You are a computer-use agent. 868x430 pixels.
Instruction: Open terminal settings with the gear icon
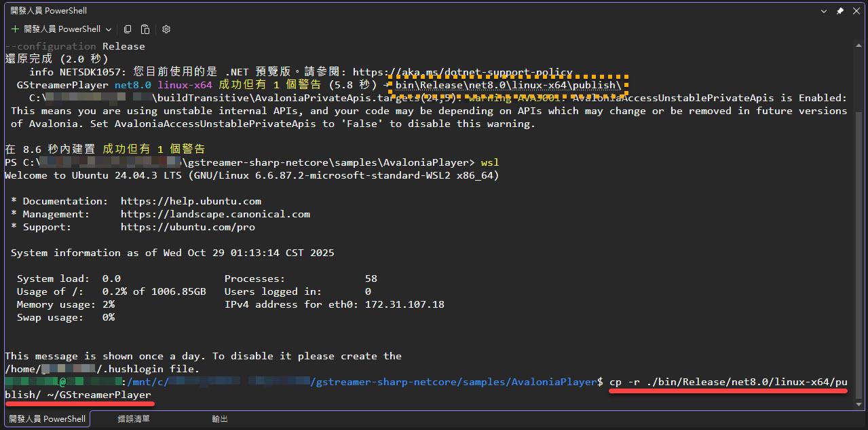point(166,29)
